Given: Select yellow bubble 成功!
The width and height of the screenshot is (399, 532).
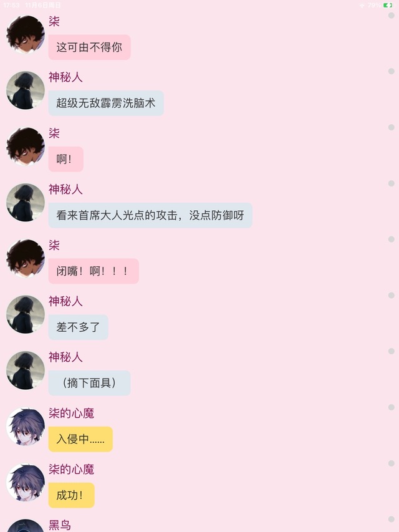Looking at the screenshot, I should pyautogui.click(x=71, y=495).
